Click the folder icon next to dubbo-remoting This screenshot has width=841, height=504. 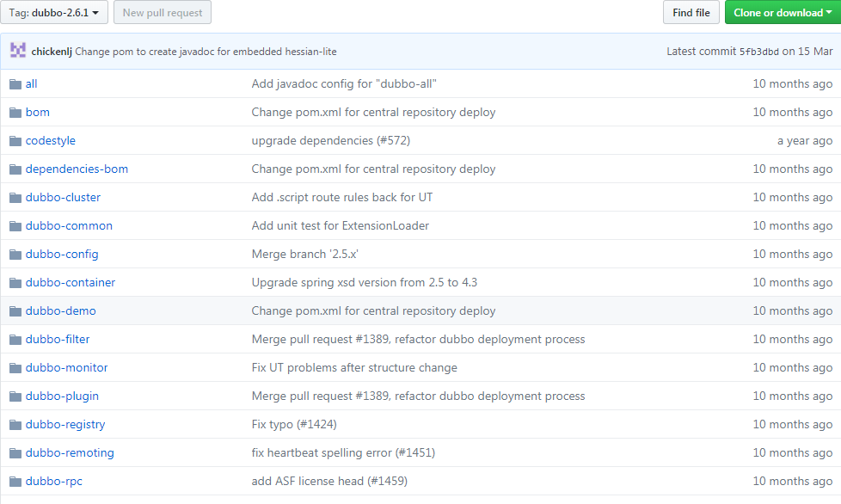coord(15,453)
